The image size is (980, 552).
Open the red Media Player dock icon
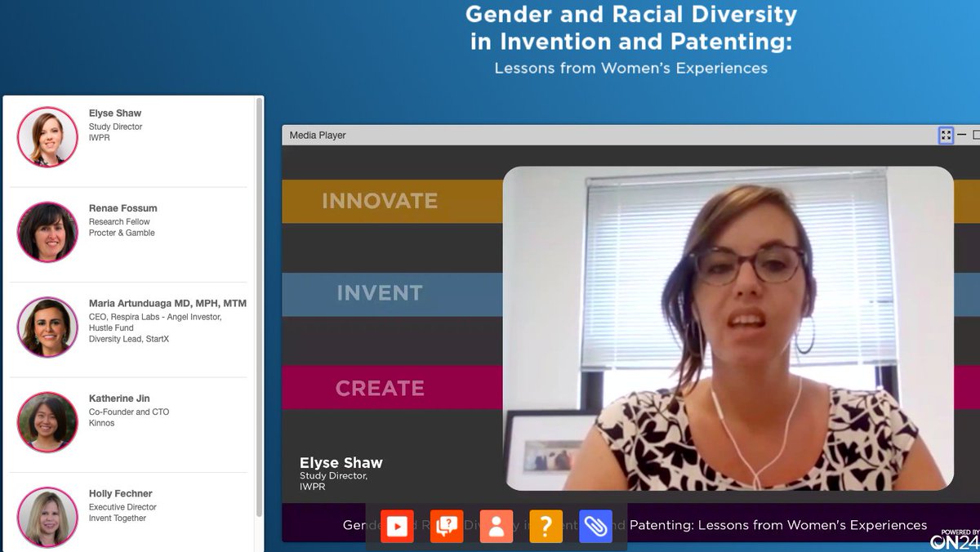(397, 527)
